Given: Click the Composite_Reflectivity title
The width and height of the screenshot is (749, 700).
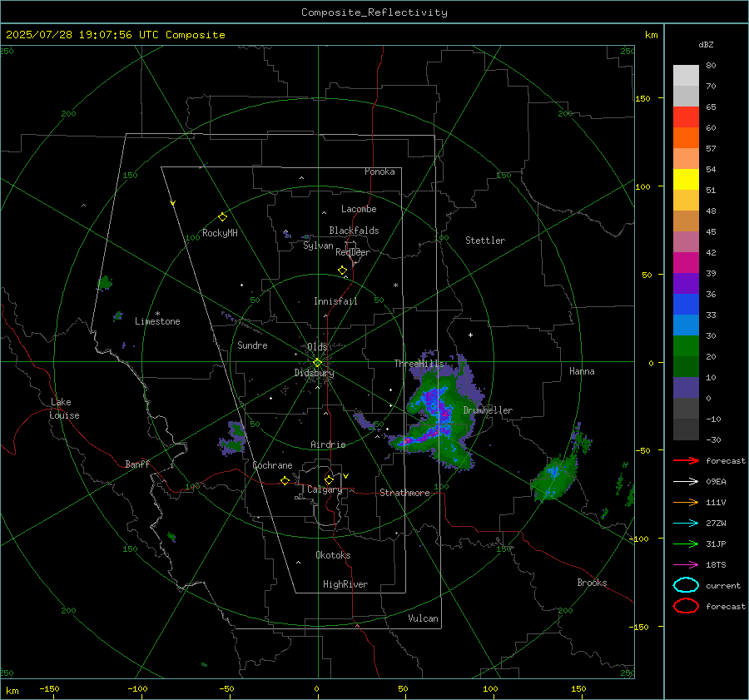Looking at the screenshot, I should (374, 12).
